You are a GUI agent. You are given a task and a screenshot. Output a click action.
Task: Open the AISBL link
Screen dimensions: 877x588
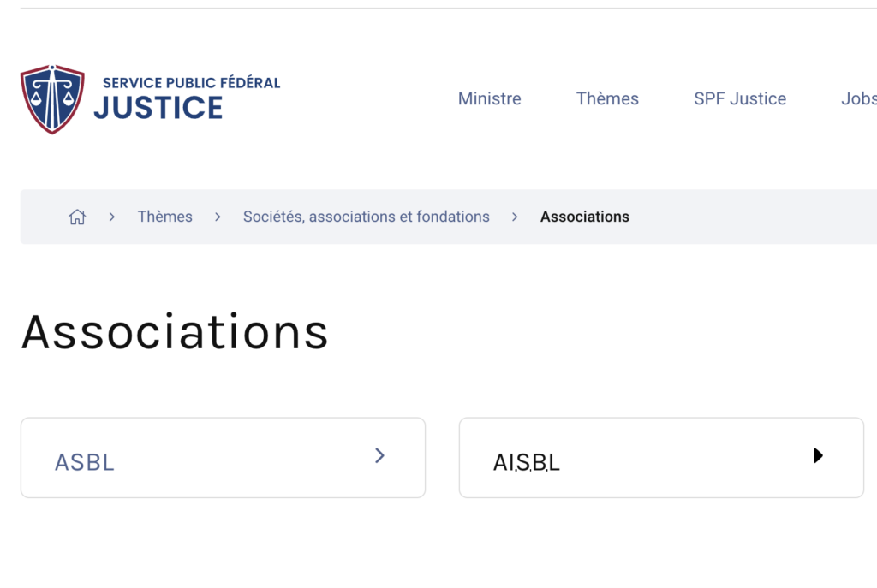pyautogui.click(x=527, y=462)
